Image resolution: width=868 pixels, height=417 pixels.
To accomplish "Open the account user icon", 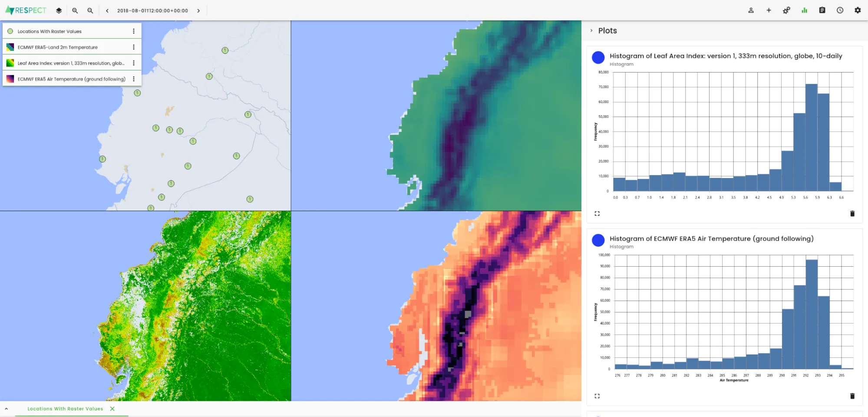I will tap(751, 10).
